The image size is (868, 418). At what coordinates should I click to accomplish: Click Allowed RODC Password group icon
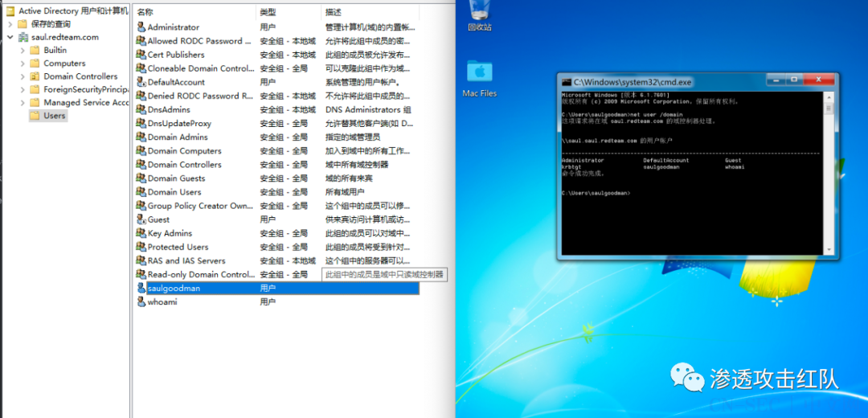point(141,41)
